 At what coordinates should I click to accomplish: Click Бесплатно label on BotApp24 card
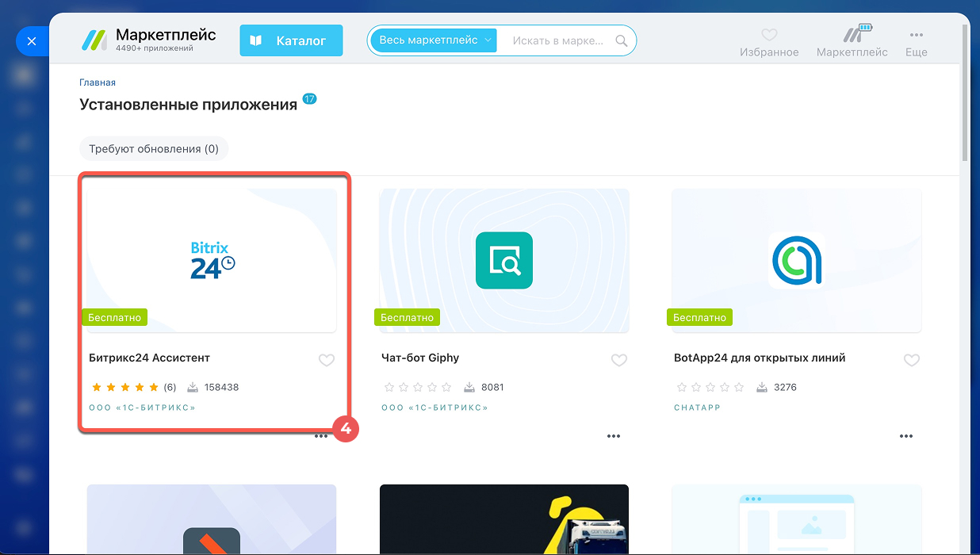pos(699,317)
